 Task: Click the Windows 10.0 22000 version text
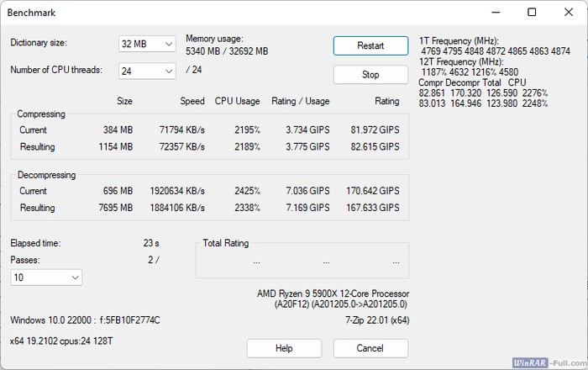(85, 320)
